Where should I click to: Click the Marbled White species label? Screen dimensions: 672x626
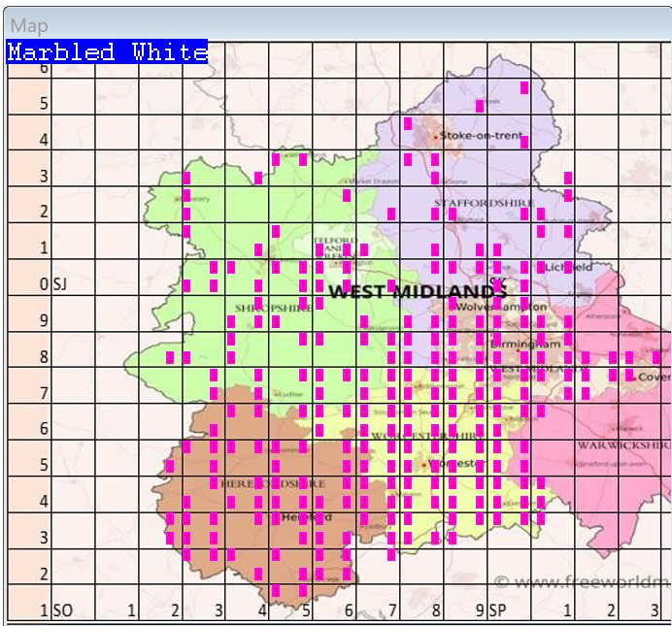click(x=107, y=52)
